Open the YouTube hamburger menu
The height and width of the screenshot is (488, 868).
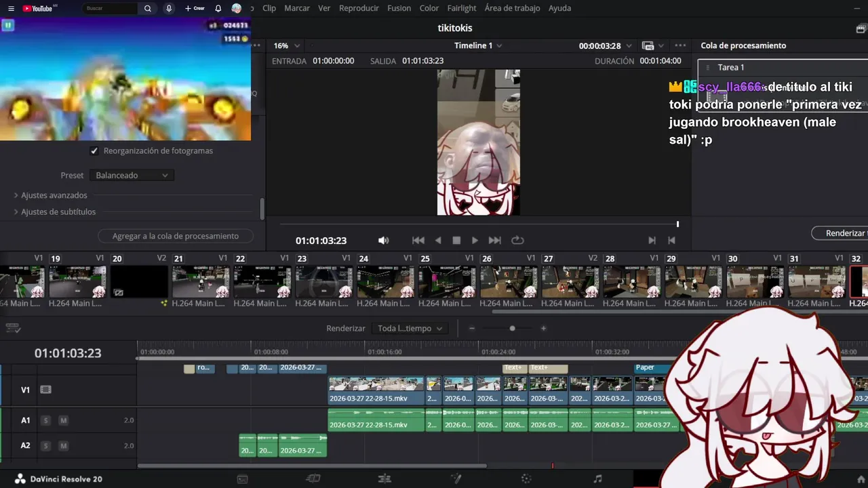pos(11,8)
